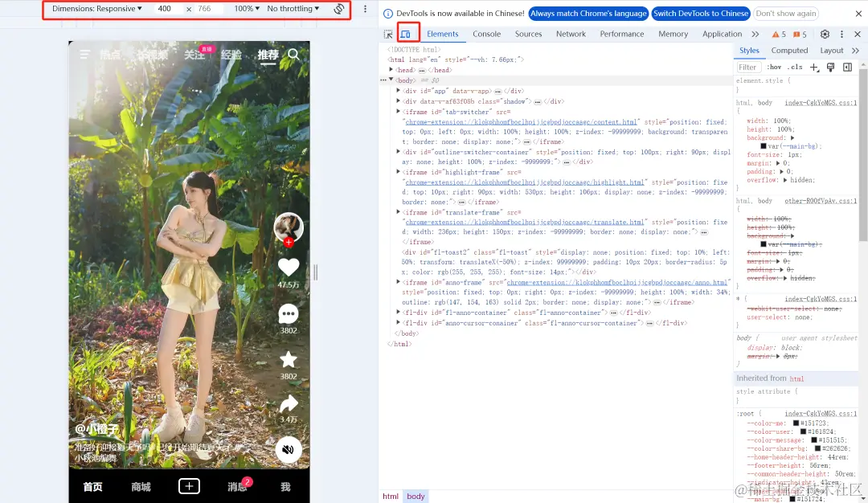The width and height of the screenshot is (868, 503).
Task: Open the Computed styles tab
Action: pos(789,51)
